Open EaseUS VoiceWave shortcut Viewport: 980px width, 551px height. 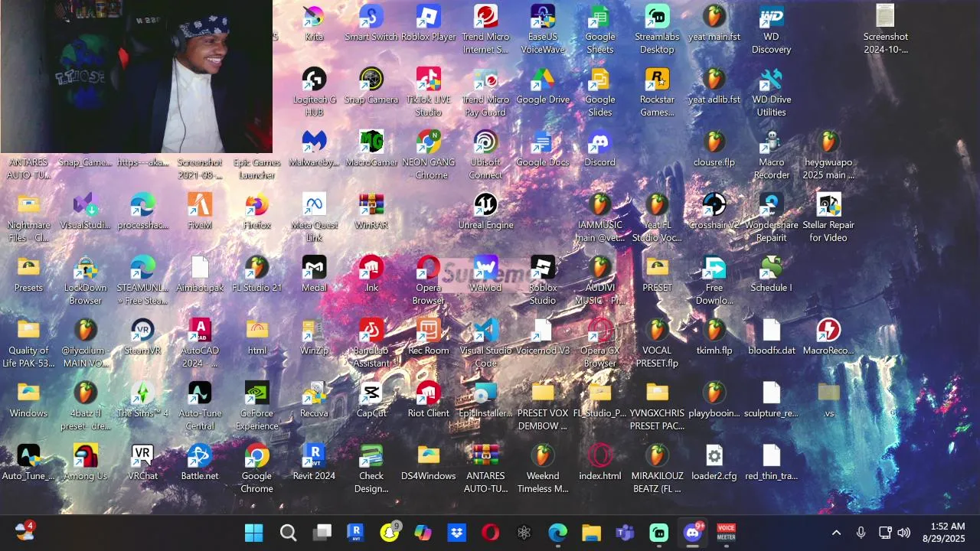pyautogui.click(x=543, y=29)
